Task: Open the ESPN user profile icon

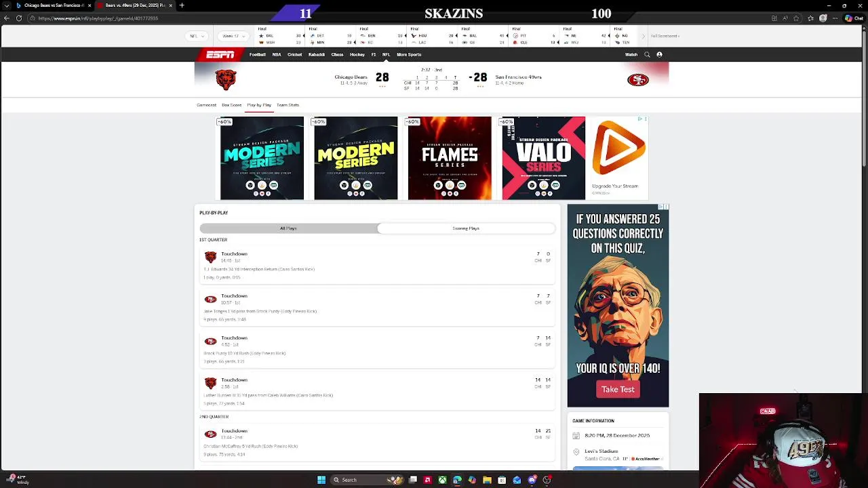Action: (x=659, y=54)
